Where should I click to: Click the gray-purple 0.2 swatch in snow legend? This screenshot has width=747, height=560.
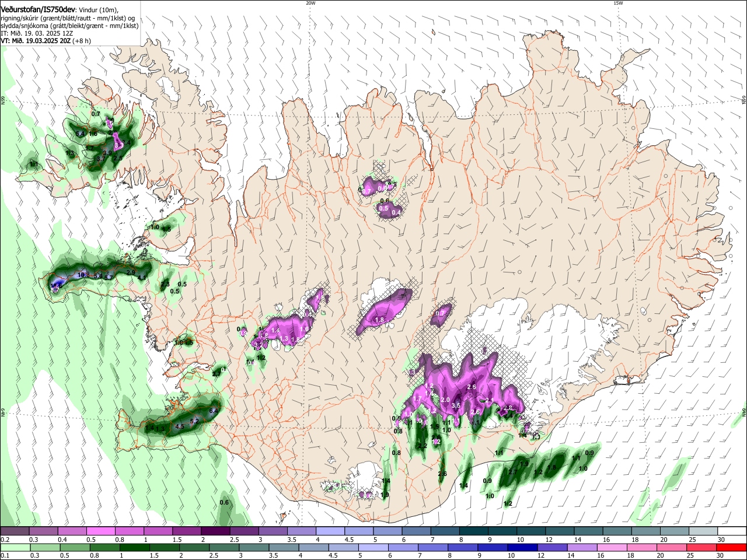[x=15, y=531]
